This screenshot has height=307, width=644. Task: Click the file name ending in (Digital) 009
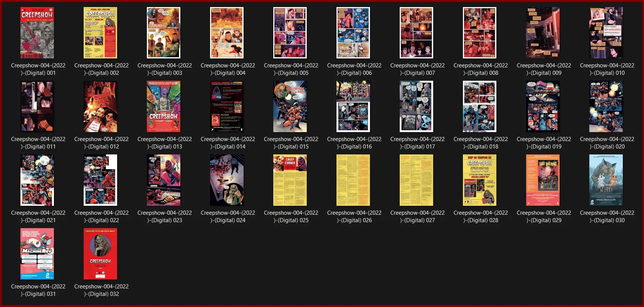pyautogui.click(x=544, y=69)
